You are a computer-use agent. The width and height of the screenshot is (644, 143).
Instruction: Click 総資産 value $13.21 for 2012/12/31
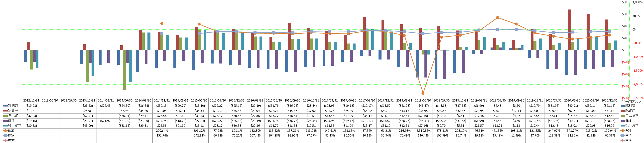(31, 111)
